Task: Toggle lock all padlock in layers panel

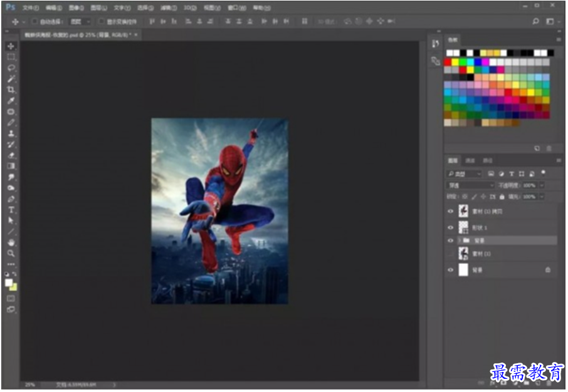Action: click(502, 197)
